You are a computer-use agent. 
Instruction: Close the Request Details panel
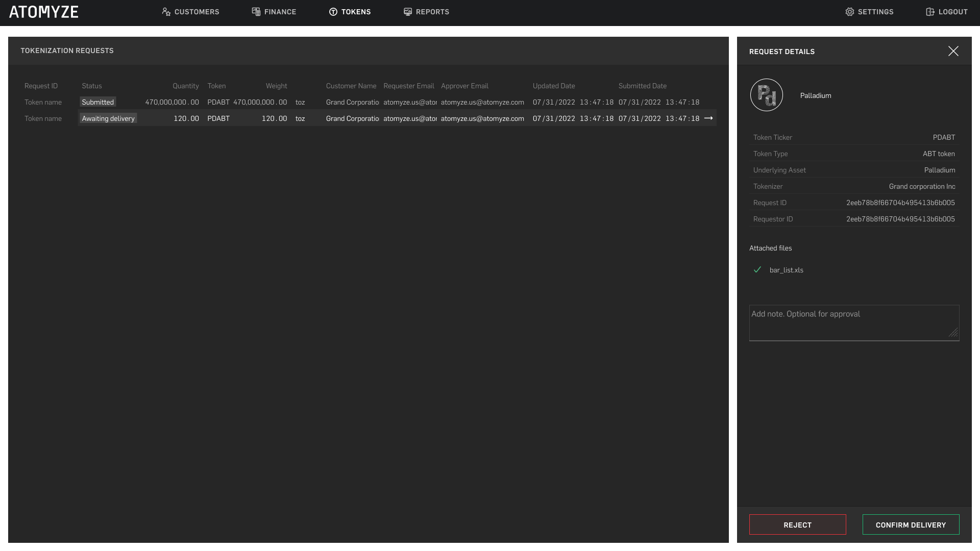(953, 51)
